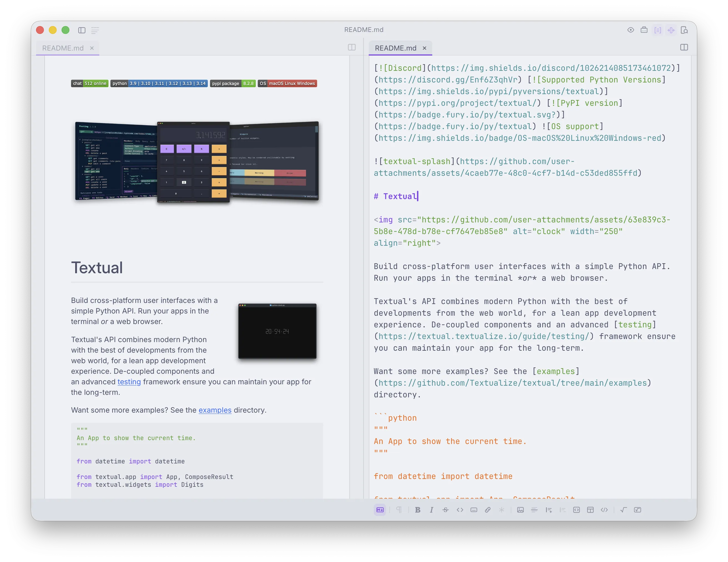Insert keyboard key tag icon

click(x=474, y=510)
